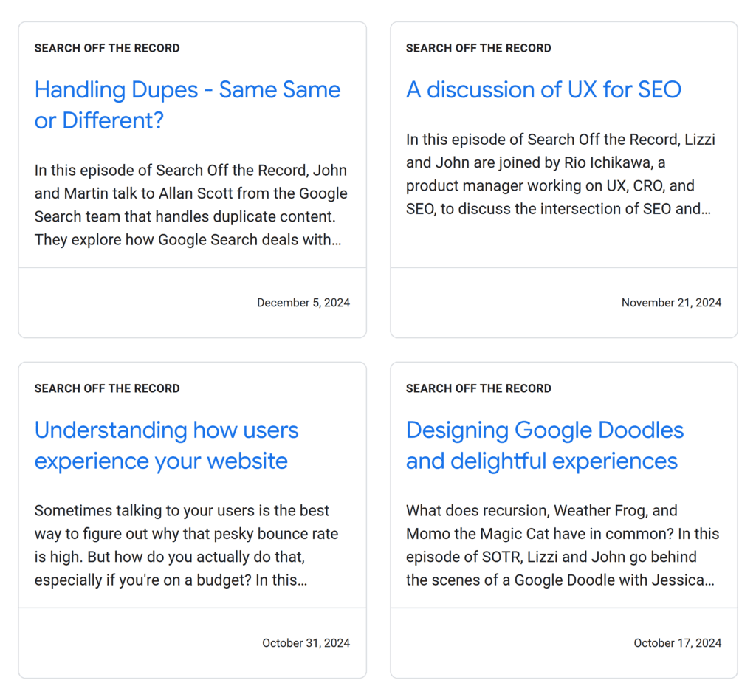Click Search Off the Record label above Understanding users
756x700 pixels.
point(107,388)
